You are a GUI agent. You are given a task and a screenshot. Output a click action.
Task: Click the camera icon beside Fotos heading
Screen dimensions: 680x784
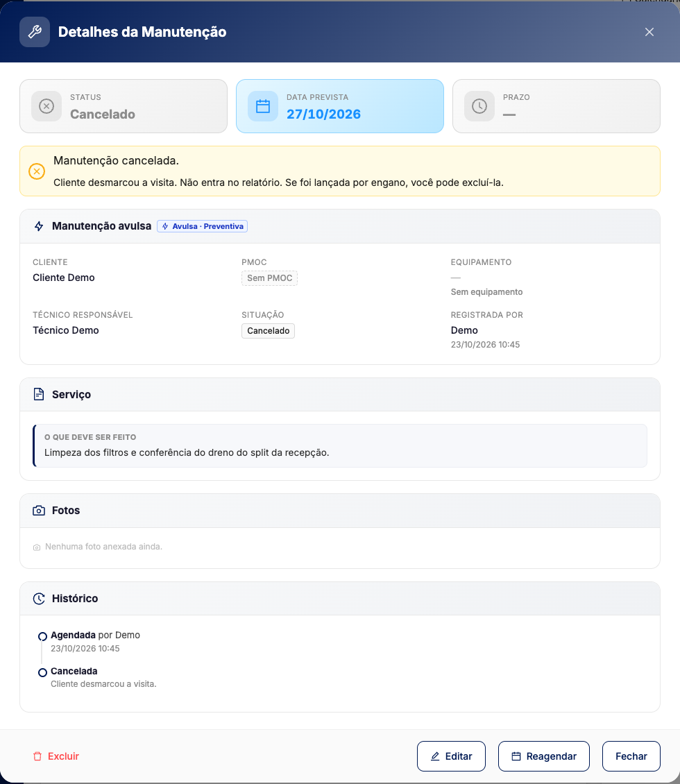pos(39,511)
